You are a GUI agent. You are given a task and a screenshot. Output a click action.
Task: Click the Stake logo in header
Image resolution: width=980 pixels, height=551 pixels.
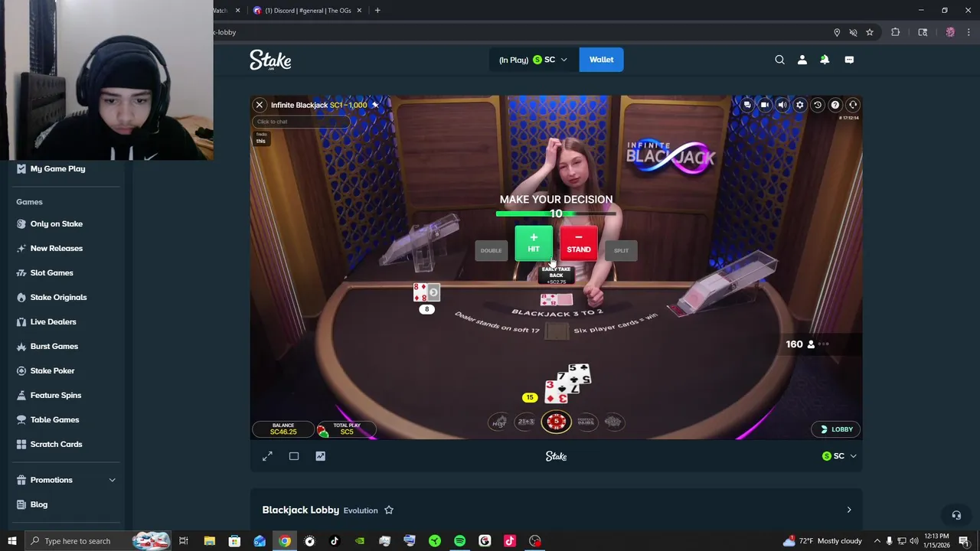point(270,60)
